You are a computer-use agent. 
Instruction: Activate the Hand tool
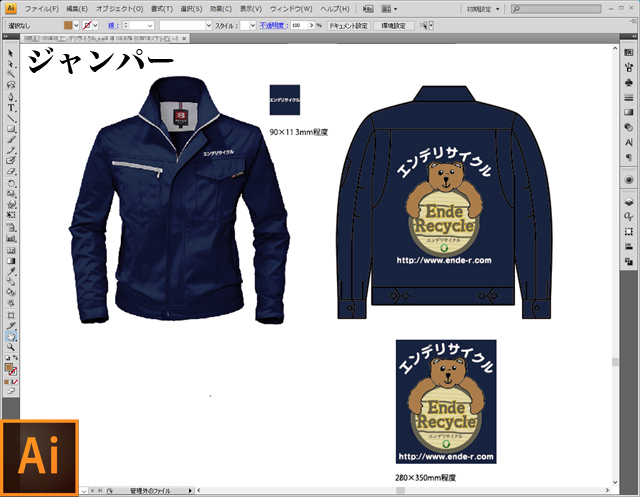11,337
